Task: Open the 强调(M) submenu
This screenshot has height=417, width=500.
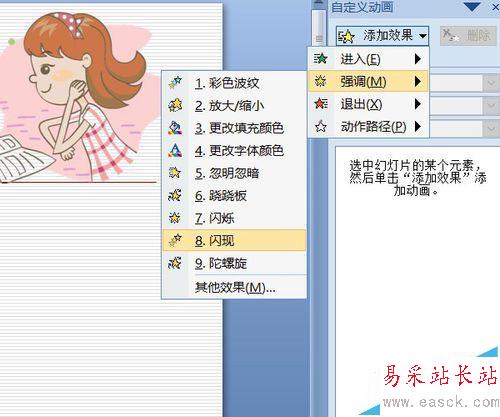Action: pyautogui.click(x=368, y=81)
